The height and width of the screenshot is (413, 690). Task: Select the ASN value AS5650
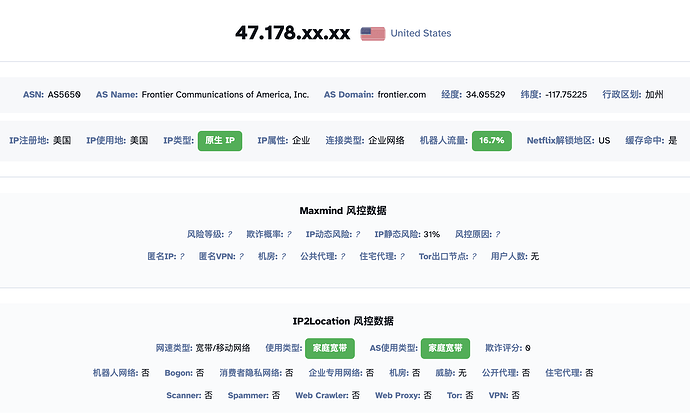[64, 95]
